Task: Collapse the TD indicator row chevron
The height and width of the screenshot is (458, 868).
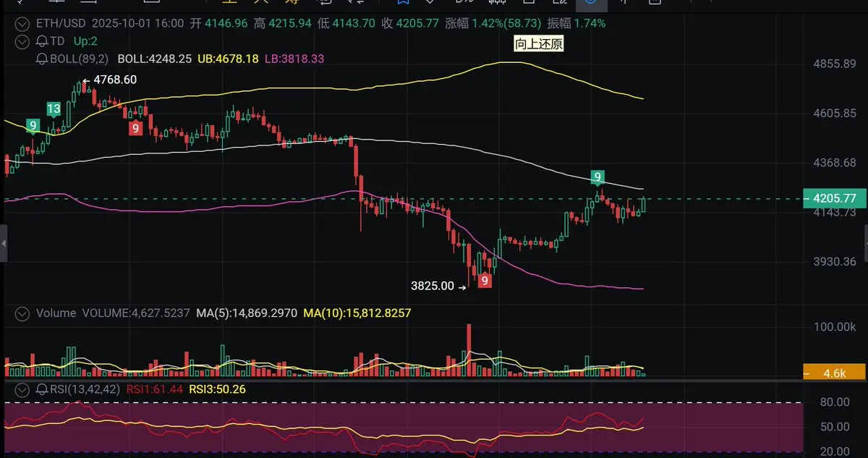Action: tap(22, 41)
